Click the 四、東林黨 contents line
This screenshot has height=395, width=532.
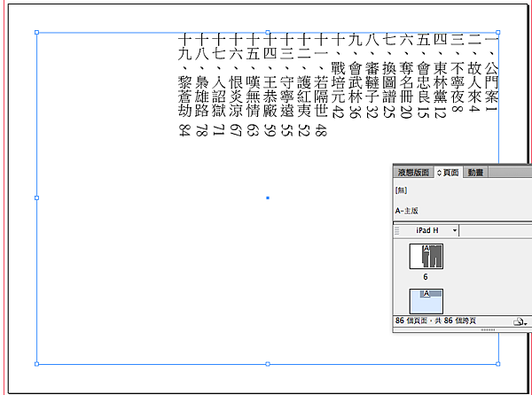(440, 76)
